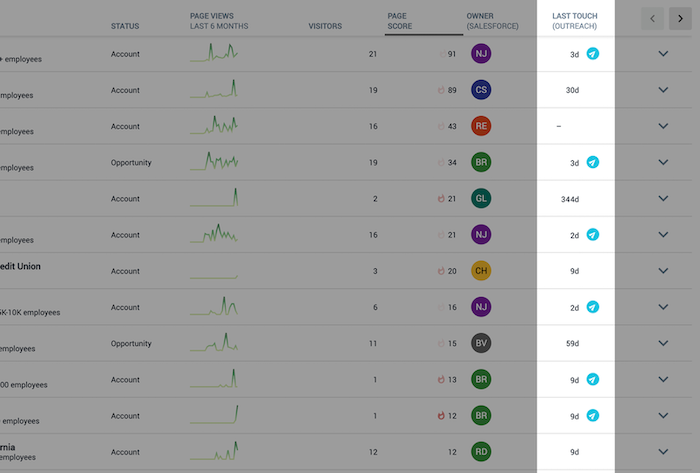Expand the BR row with page score 12
Screen dimensions: 700x473
(663, 415)
